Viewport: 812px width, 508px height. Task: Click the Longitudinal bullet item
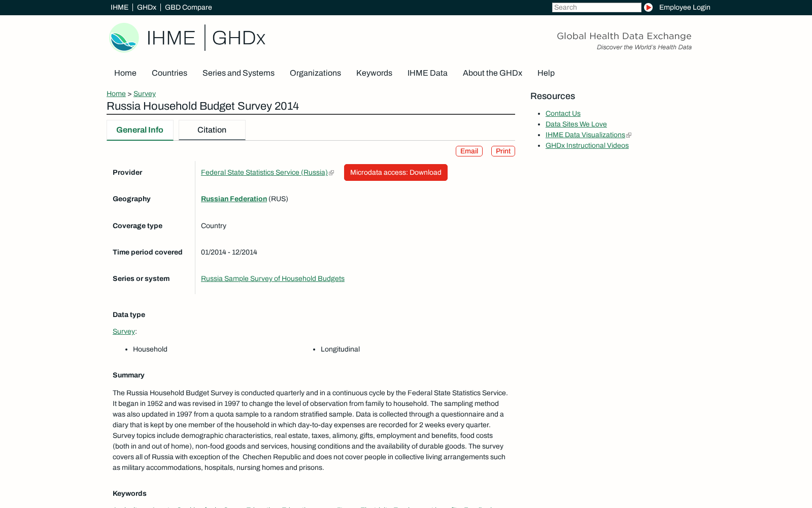click(340, 349)
